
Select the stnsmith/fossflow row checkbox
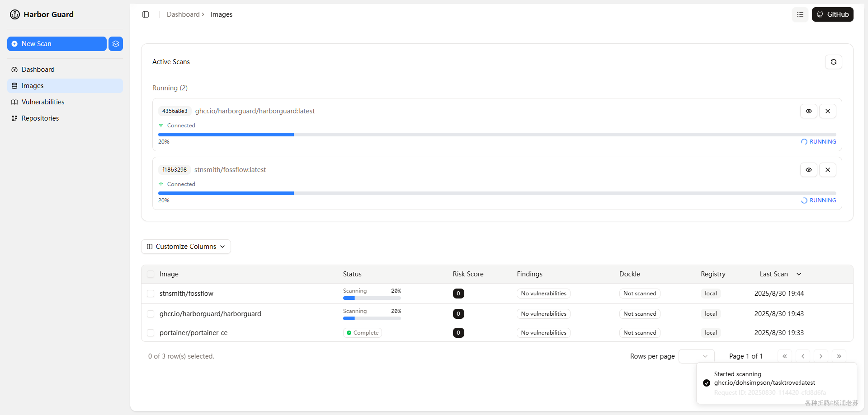151,294
